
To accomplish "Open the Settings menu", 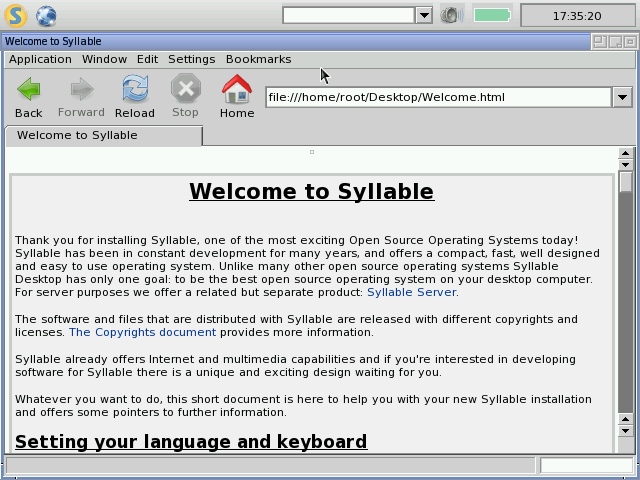I will coord(191,59).
